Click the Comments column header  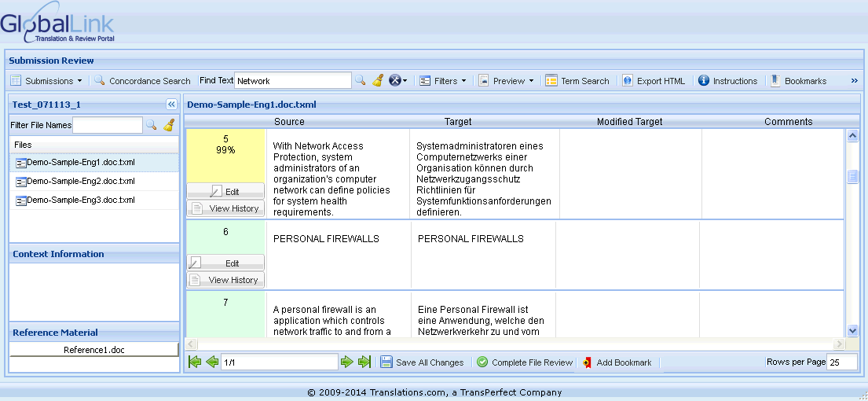coord(789,121)
